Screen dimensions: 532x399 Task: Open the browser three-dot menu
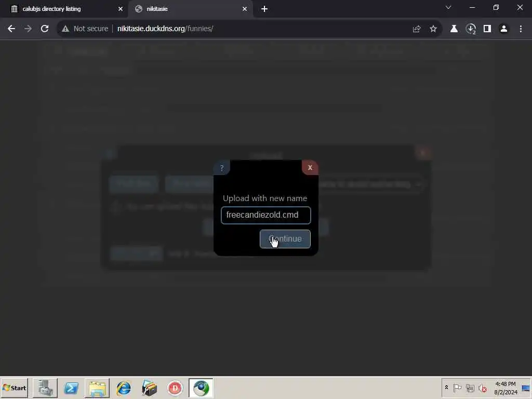(x=521, y=29)
